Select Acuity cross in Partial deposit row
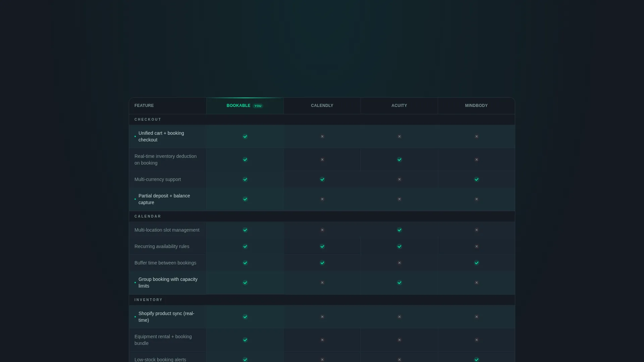This screenshot has height=362, width=644. (399, 199)
